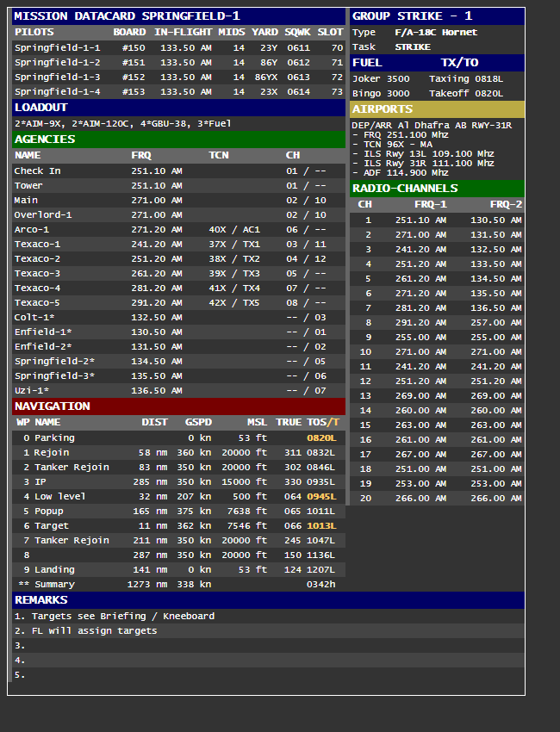The height and width of the screenshot is (732, 560).
Task: Select the Popup waypoint name
Action: [48, 512]
